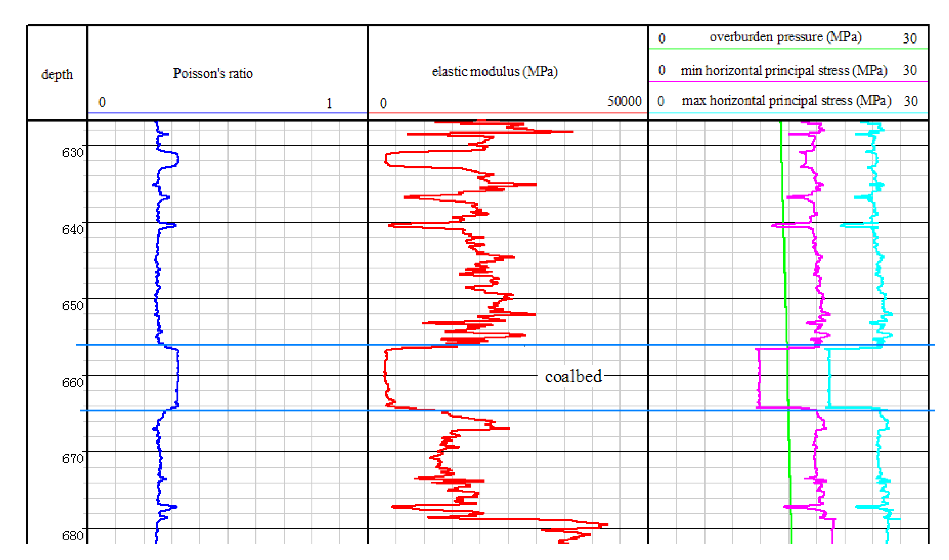Click the 50000 elastic modulus scale value

tap(624, 102)
